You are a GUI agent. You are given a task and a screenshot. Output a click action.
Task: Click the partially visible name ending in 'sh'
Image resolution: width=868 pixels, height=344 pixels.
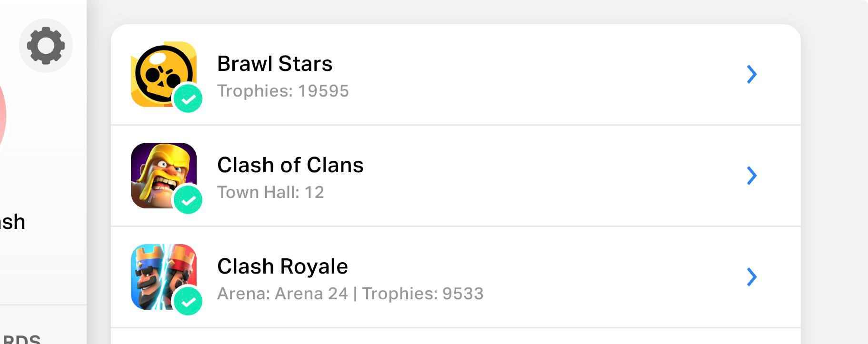[x=12, y=222]
